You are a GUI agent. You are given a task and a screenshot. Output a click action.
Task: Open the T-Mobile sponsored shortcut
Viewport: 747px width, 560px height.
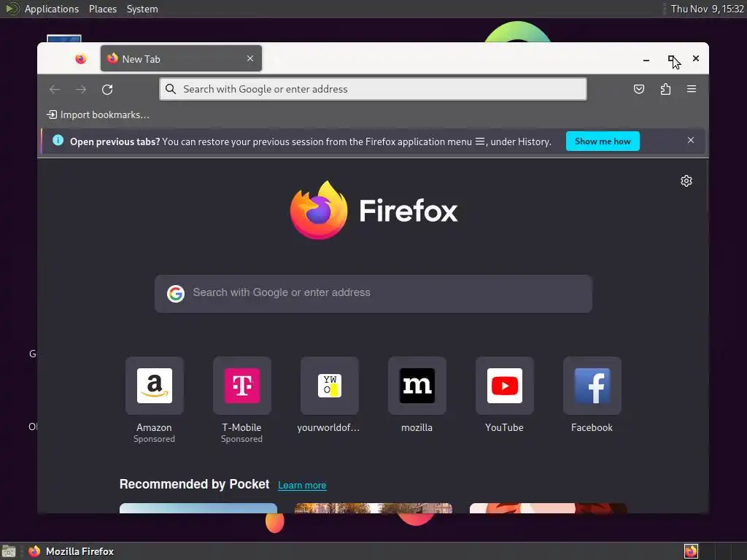coord(242,386)
